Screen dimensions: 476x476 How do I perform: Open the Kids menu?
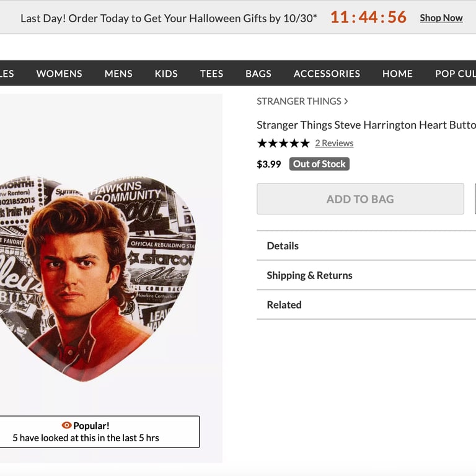tap(166, 73)
